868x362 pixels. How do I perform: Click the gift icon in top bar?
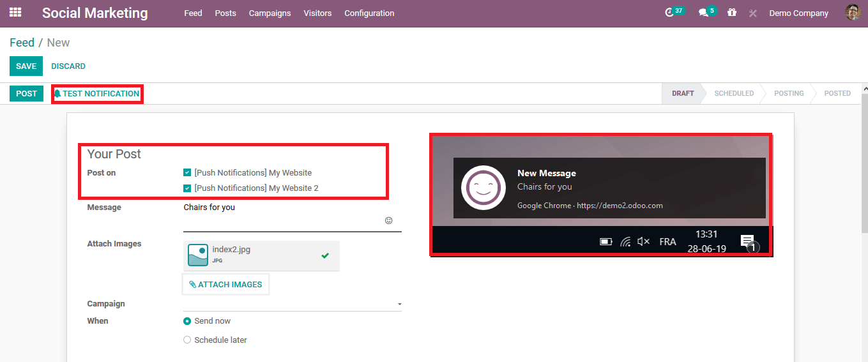click(x=732, y=13)
